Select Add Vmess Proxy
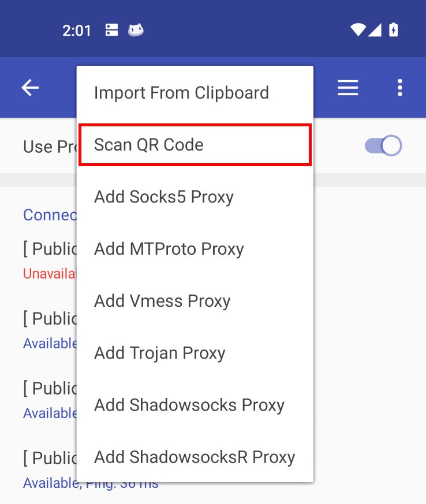Viewport: 426px width, 504px height. (195, 301)
